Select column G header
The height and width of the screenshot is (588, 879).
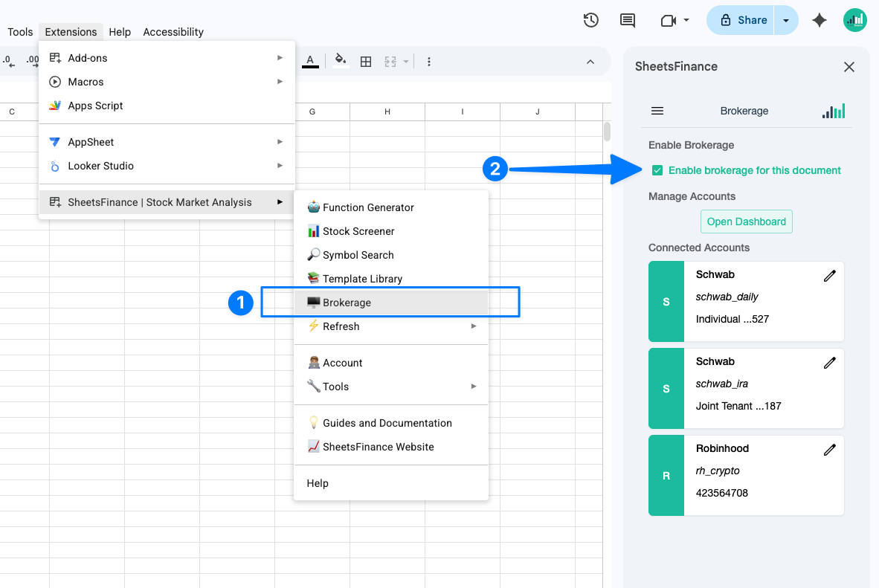(312, 112)
